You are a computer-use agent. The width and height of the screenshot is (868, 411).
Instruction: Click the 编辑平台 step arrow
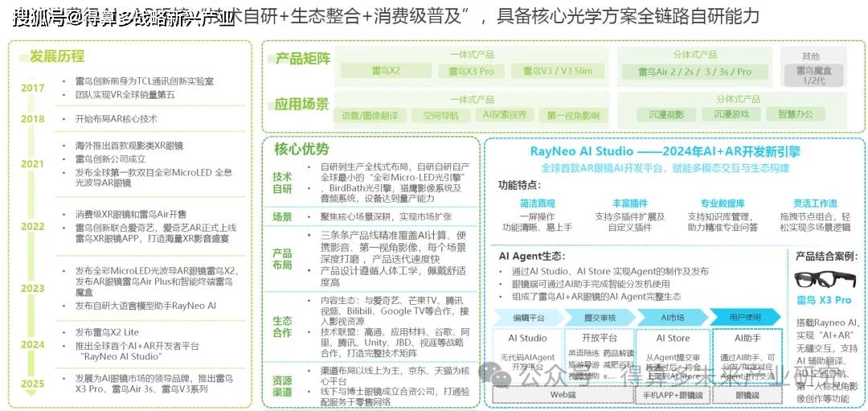click(x=528, y=317)
